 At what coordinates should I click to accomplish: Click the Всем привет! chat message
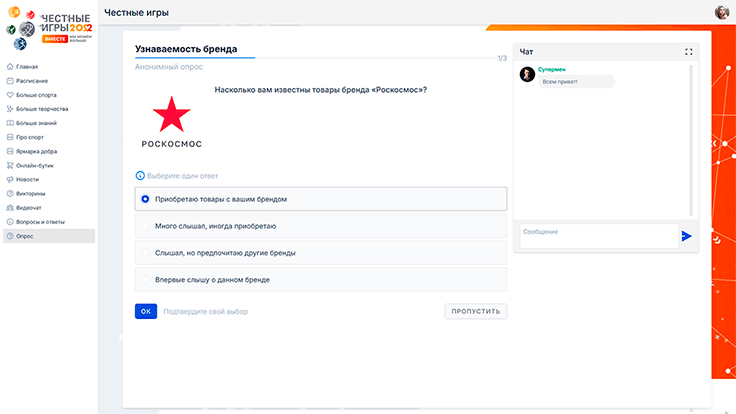pyautogui.click(x=576, y=82)
